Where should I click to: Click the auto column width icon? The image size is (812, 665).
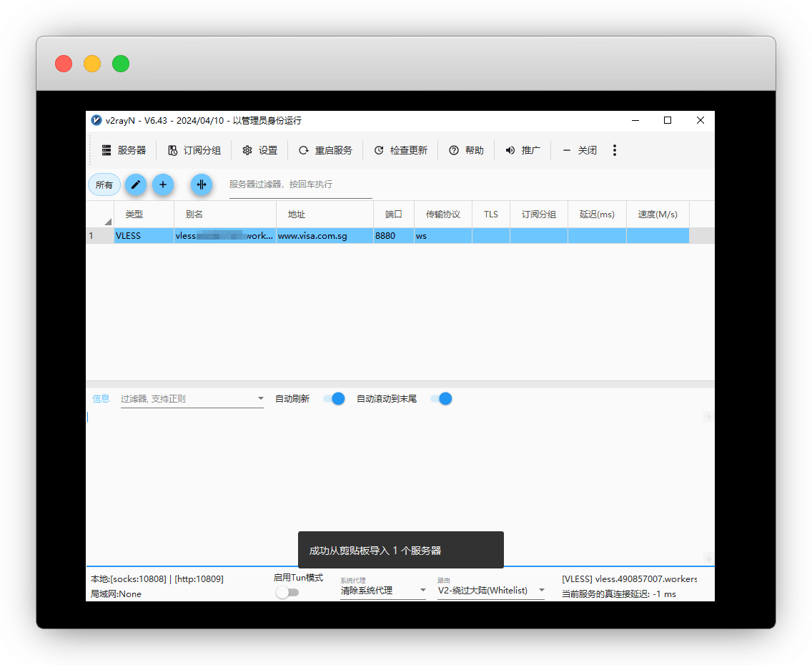click(x=202, y=184)
